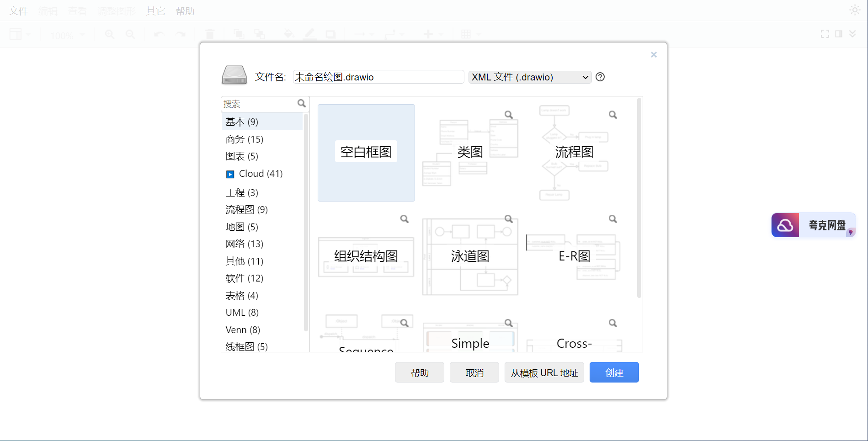Image resolution: width=868 pixels, height=441 pixels.
Task: Click the 从模板 URL 地址 button
Action: (x=544, y=372)
